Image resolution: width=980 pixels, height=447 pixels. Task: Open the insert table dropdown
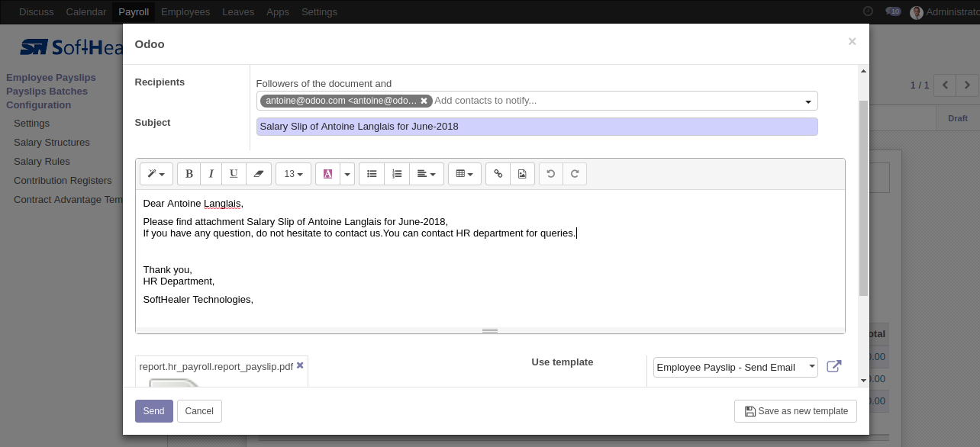(x=465, y=174)
